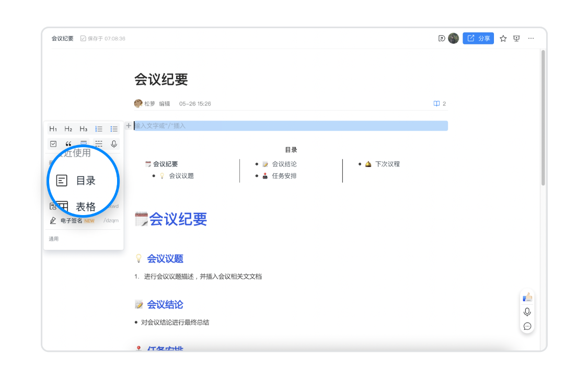
Task: Star the document to favorite it
Action: tap(503, 38)
